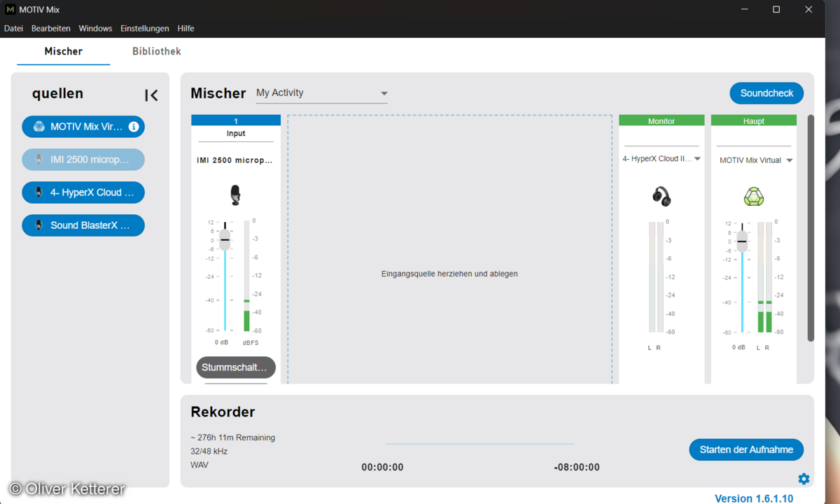Mute input channel with Stummschalten button
Screen dimensions: 840x504
[236, 367]
